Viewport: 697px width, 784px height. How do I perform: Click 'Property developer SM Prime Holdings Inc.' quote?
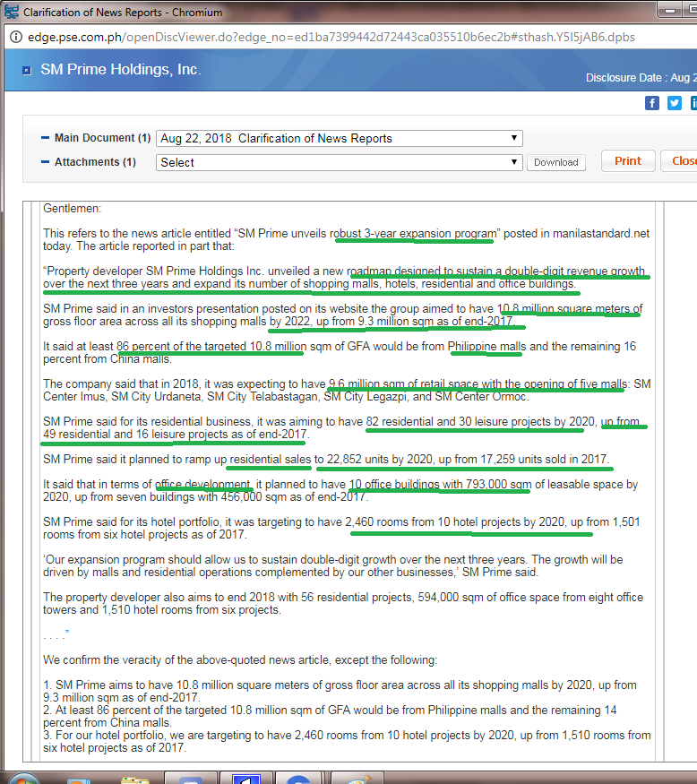[x=153, y=271]
